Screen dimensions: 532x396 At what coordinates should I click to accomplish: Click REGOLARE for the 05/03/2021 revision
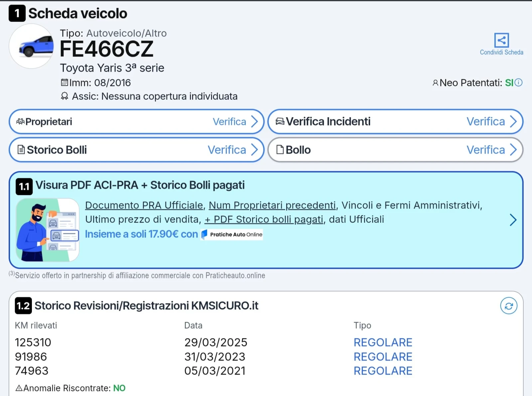383,371
